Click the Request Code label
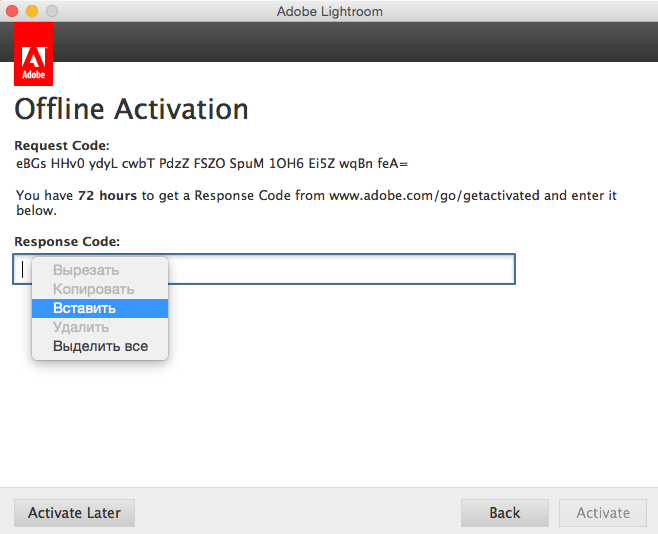Viewport: 658px width, 534px height. [62, 146]
